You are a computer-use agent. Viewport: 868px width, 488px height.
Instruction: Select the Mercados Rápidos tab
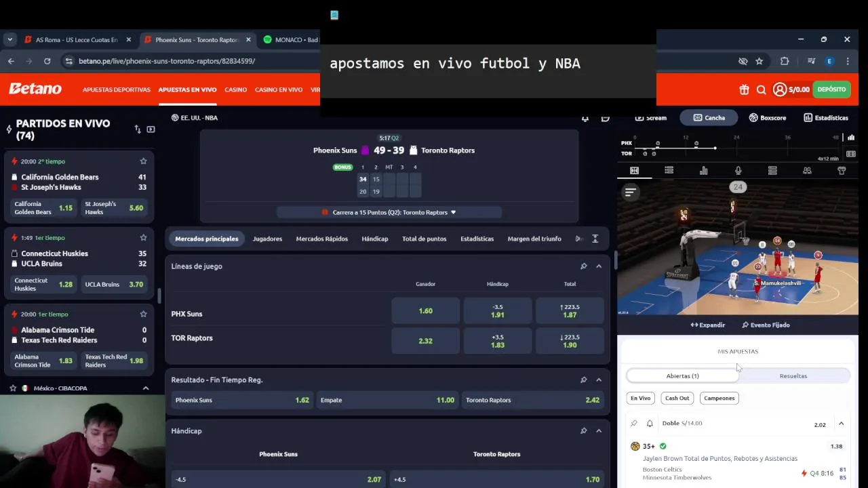[x=321, y=239]
